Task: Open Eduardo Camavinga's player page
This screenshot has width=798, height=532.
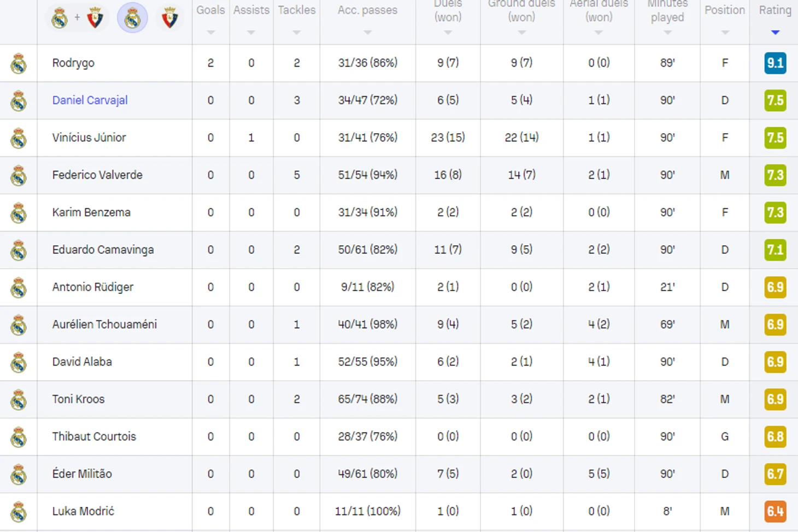Action: click(x=103, y=250)
